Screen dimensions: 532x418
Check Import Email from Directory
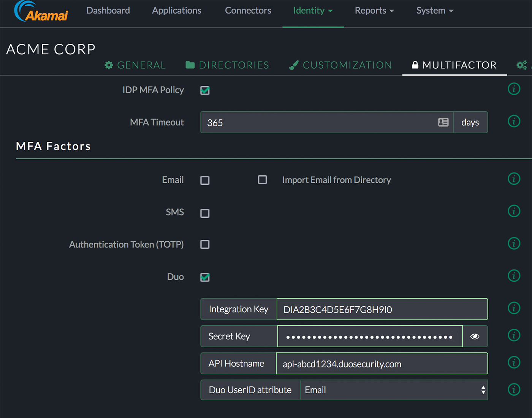[x=262, y=180]
